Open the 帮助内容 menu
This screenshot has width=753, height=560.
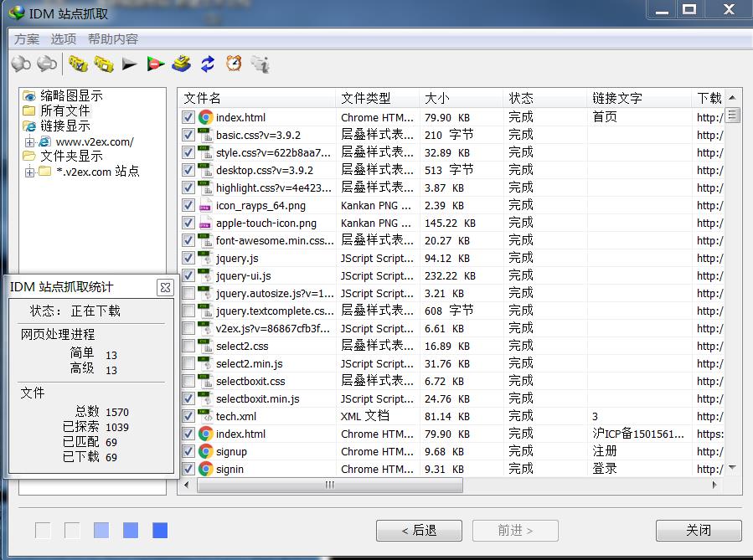(x=113, y=39)
